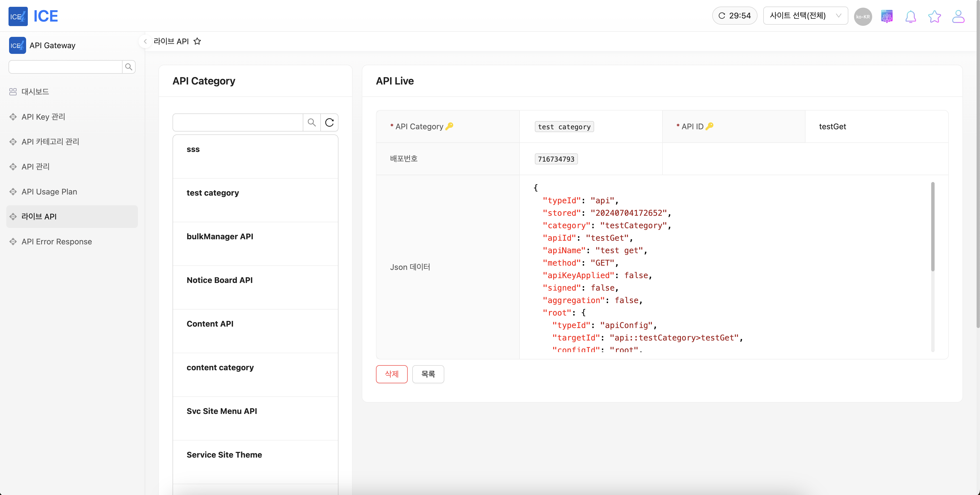The width and height of the screenshot is (980, 495).
Task: Click the API Gateway logo icon
Action: pos(17,45)
